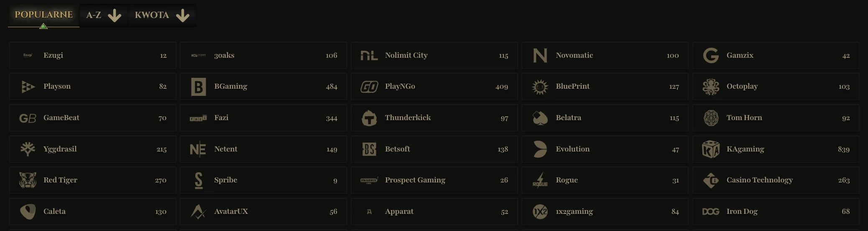Image resolution: width=868 pixels, height=231 pixels.
Task: Click the BluePrint sun logo icon
Action: (x=540, y=87)
